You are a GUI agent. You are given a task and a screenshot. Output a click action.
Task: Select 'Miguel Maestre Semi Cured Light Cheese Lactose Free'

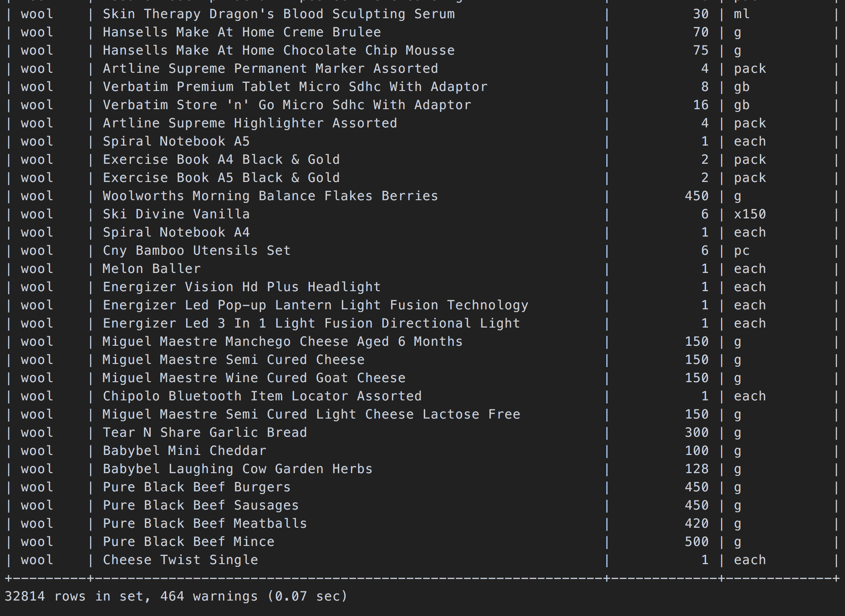coord(311,414)
